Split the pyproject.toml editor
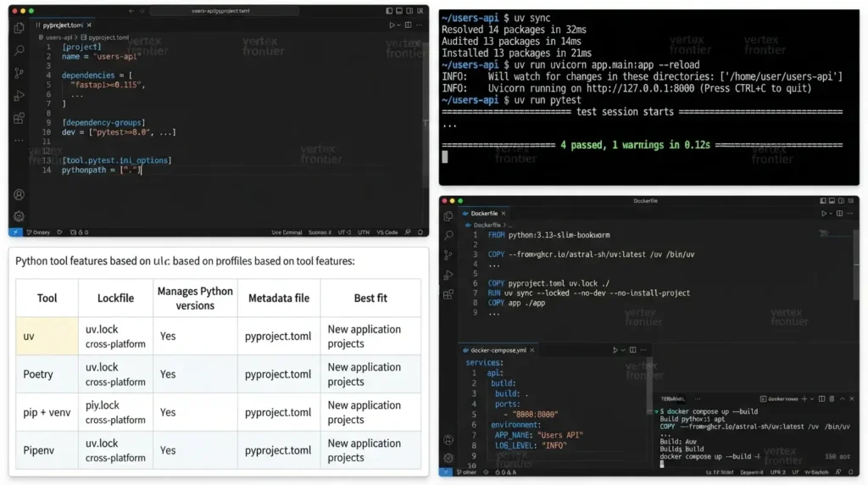The height and width of the screenshot is (485, 868). coord(408,25)
